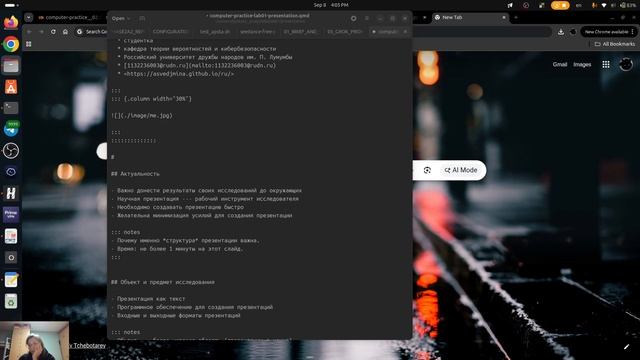Close the active editor document tab
This screenshot has width=640, height=360.
405,31
